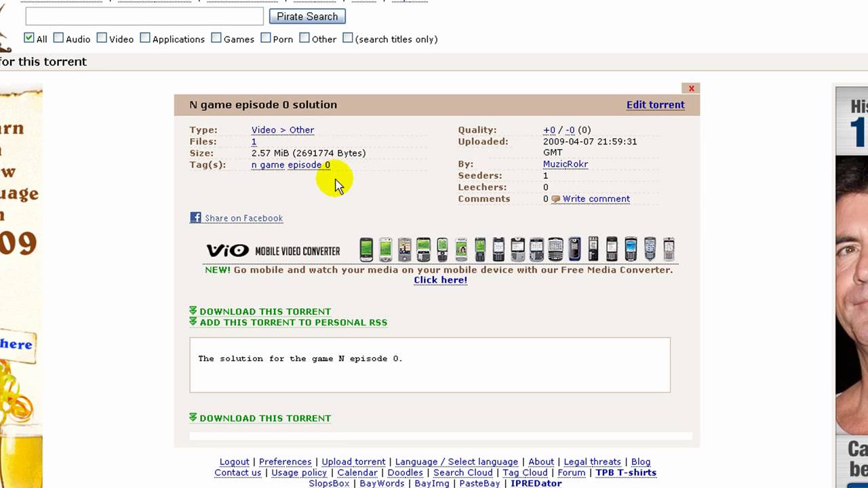The image size is (868, 488).
Task: Add this torrent to personal RSS
Action: [x=294, y=323]
